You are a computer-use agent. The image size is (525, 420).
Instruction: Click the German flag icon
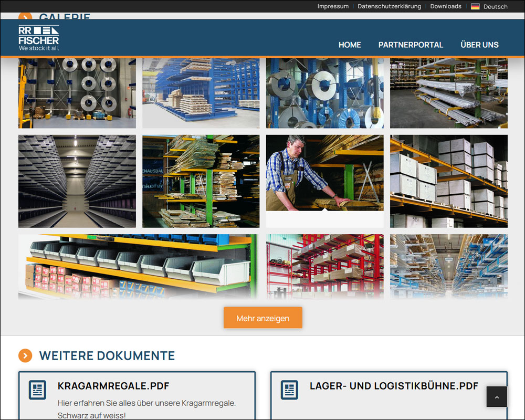475,7
